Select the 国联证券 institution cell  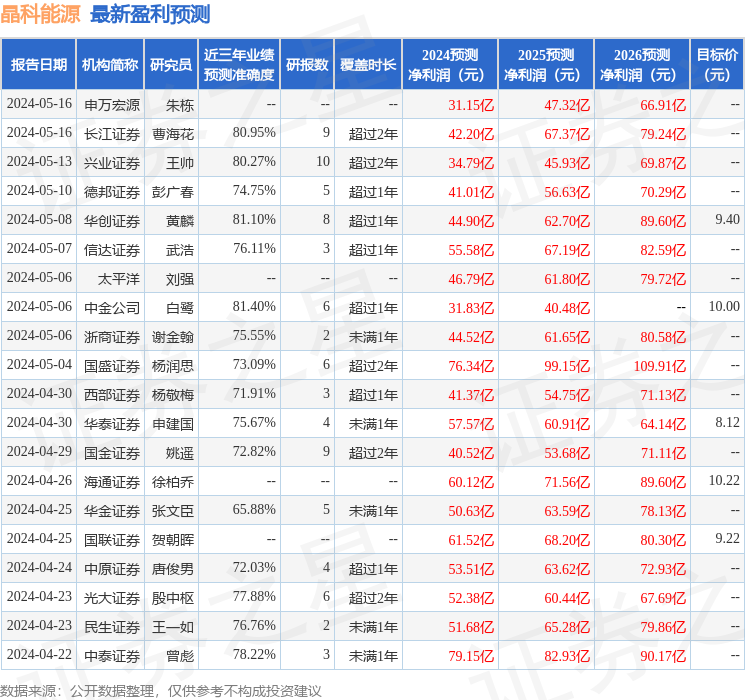click(112, 540)
